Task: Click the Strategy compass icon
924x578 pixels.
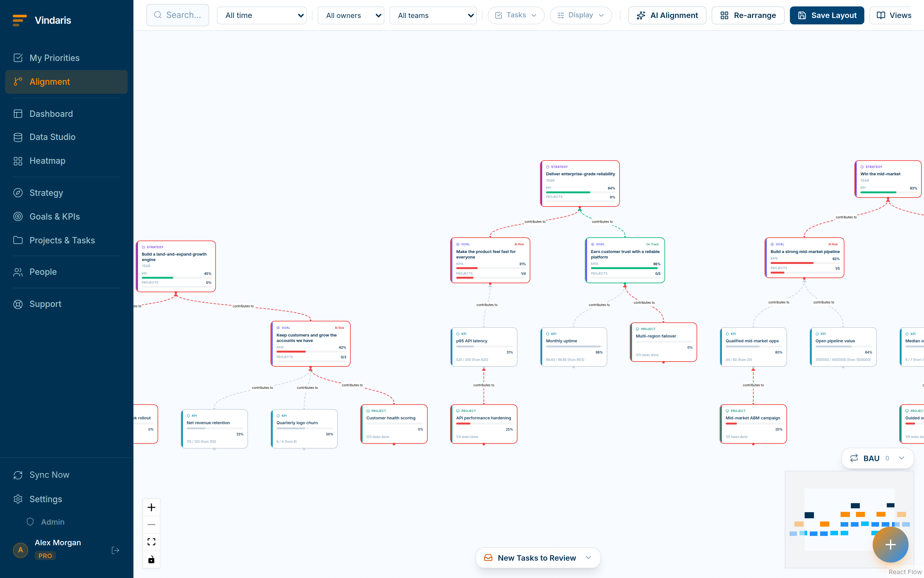Action: pyautogui.click(x=18, y=193)
